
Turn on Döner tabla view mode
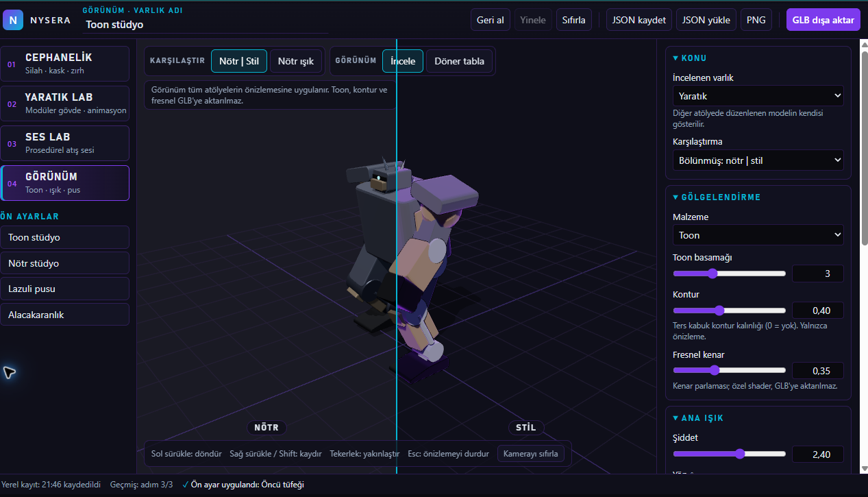click(459, 61)
